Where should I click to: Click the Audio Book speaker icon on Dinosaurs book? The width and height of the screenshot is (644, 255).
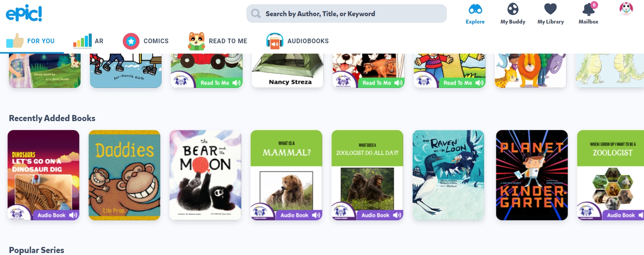coord(73,215)
